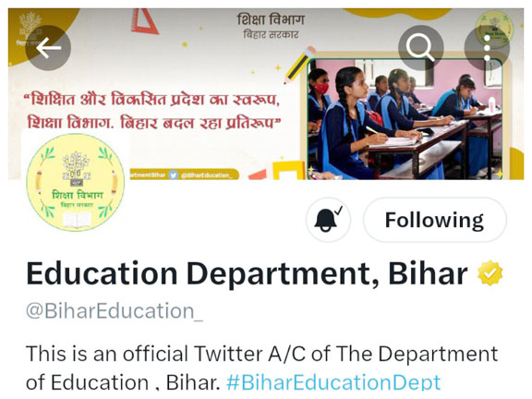This screenshot has height=399, width=532.
Task: Click the pencil graphic in the banner
Action: [299, 65]
